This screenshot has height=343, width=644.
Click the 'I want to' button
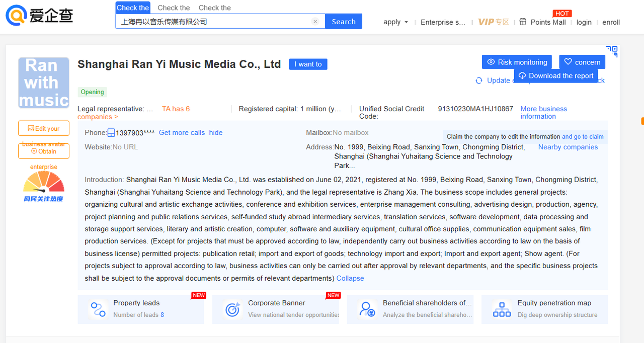point(308,64)
